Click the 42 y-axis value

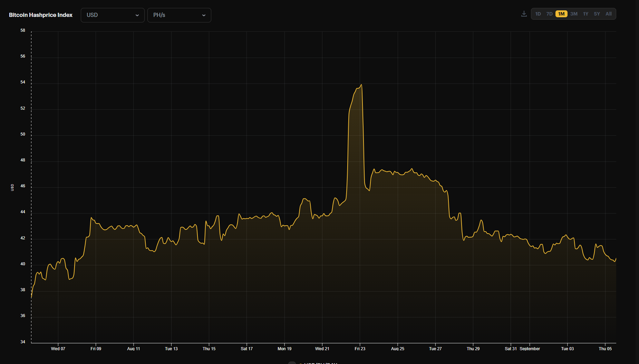click(x=23, y=238)
